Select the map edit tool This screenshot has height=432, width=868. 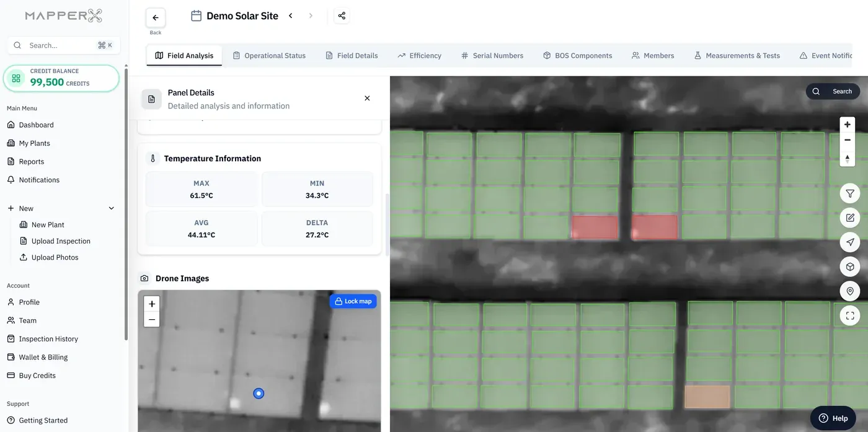[850, 218]
